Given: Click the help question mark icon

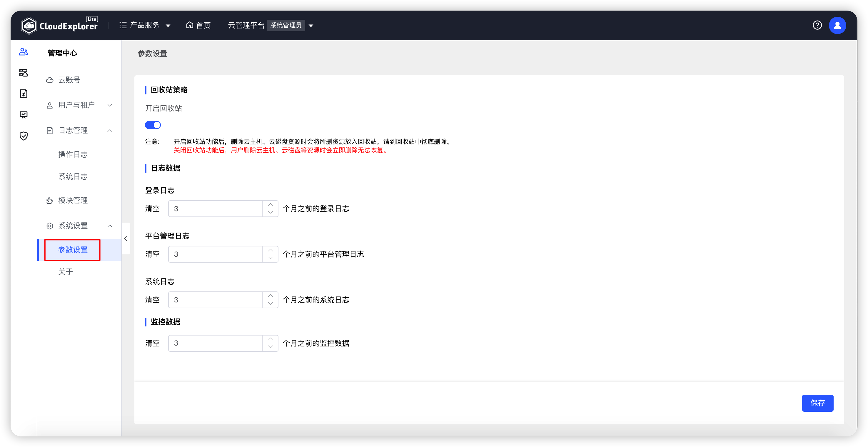Looking at the screenshot, I should [817, 25].
